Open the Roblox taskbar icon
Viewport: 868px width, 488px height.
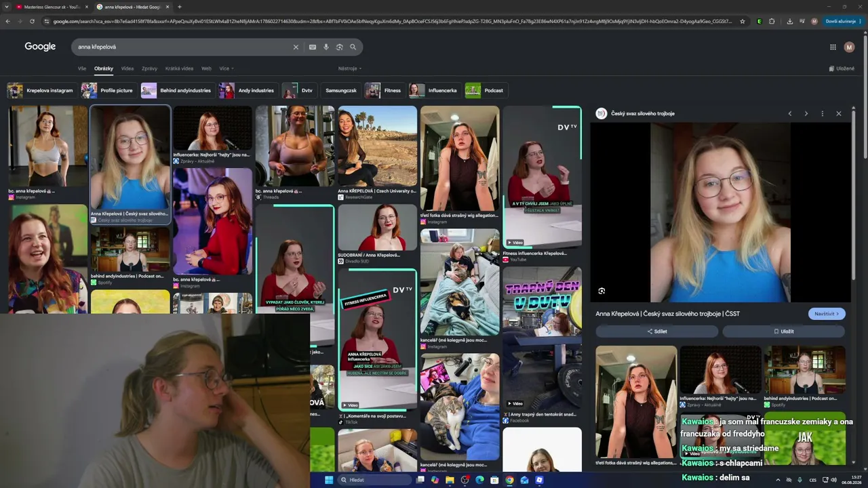click(539, 480)
